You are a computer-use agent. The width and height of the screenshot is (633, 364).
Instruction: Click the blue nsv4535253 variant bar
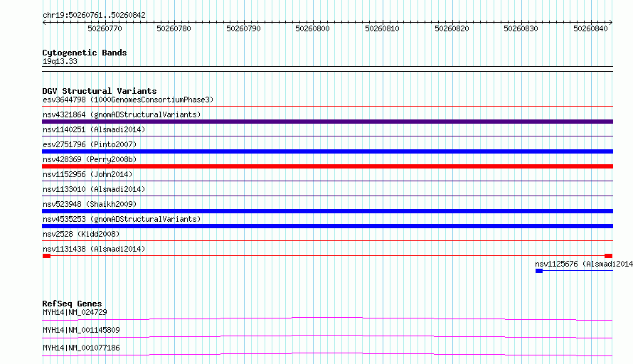coord(327,226)
